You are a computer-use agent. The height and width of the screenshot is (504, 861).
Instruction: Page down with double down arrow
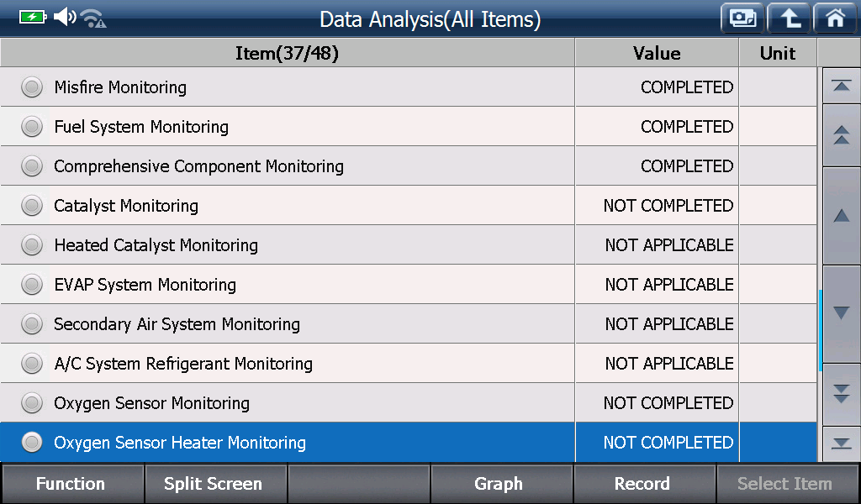pyautogui.click(x=841, y=394)
